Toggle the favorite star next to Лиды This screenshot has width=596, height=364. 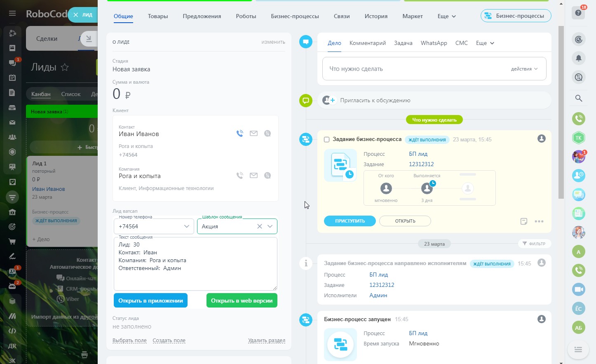click(65, 67)
